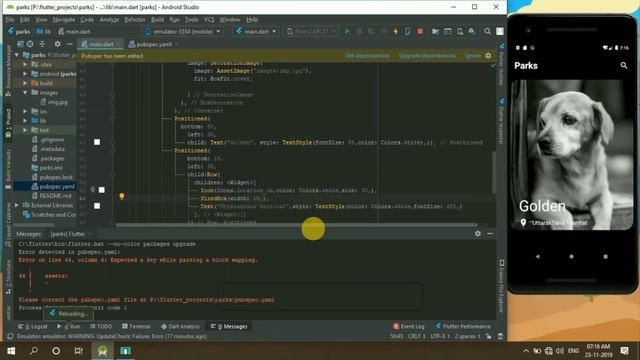Click the tool window toggle icon in status bar corner
The image size is (640, 360).
[10, 336]
